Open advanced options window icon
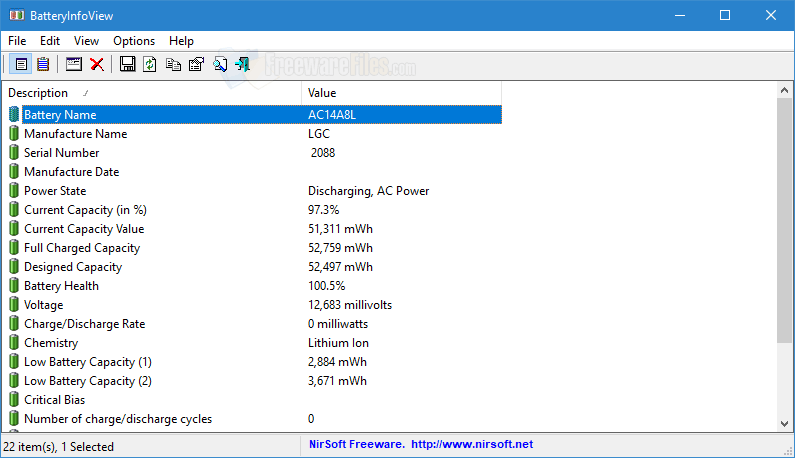 (x=74, y=64)
